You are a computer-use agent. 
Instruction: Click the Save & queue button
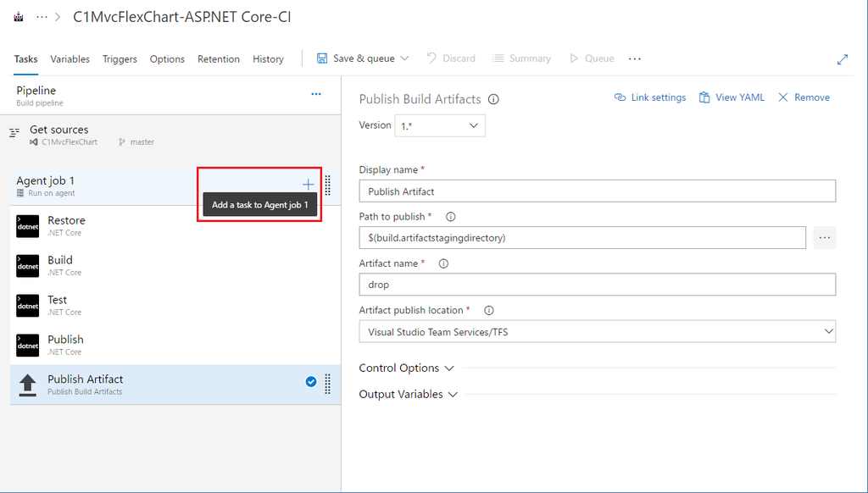tap(355, 58)
